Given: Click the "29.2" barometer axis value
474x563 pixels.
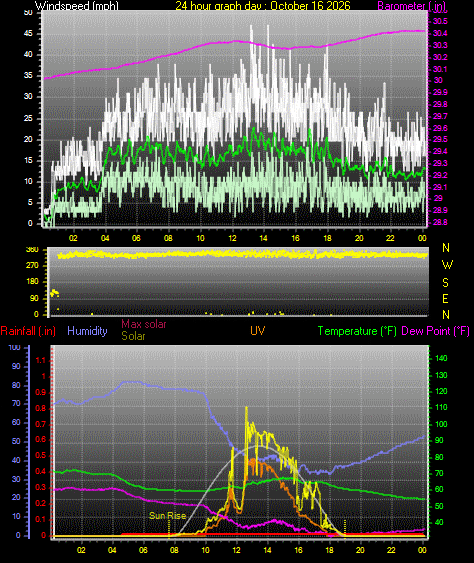Looking at the screenshot, I should pos(440,175).
